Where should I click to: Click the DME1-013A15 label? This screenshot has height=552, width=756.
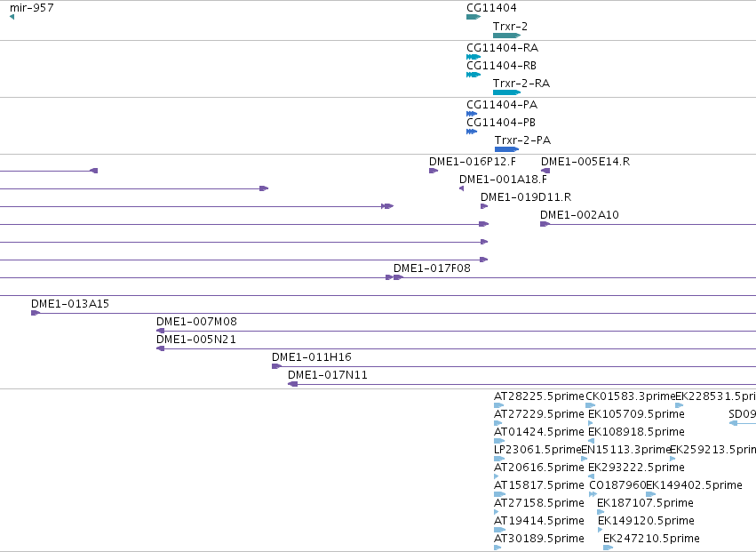[70, 304]
